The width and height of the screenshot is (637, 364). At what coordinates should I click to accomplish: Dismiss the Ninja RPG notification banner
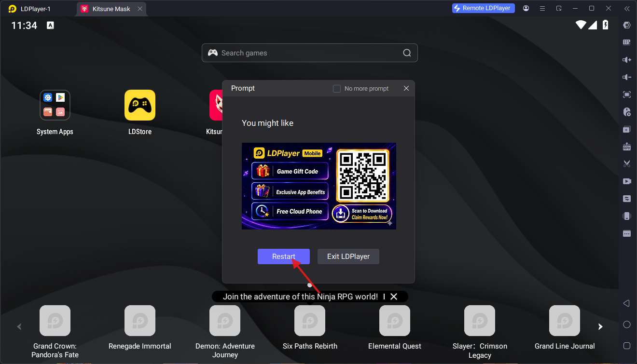click(x=394, y=297)
